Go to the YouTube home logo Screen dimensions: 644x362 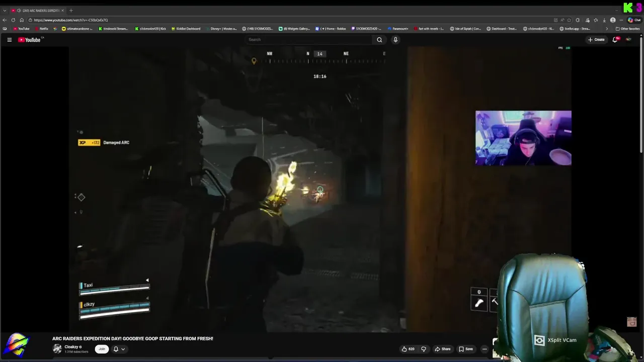29,40
